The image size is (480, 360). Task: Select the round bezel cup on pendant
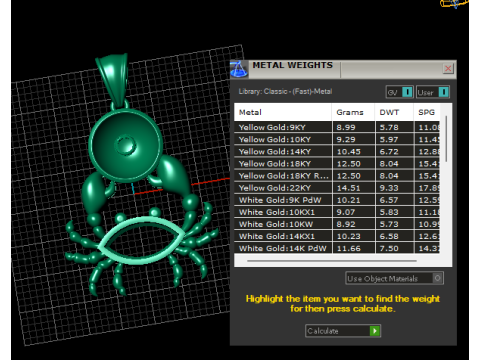point(126,144)
